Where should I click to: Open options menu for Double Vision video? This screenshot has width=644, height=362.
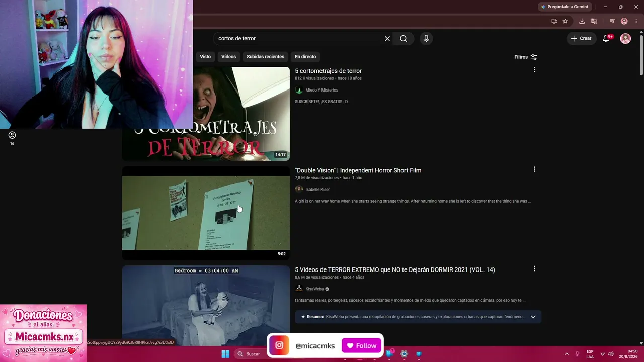click(x=534, y=169)
